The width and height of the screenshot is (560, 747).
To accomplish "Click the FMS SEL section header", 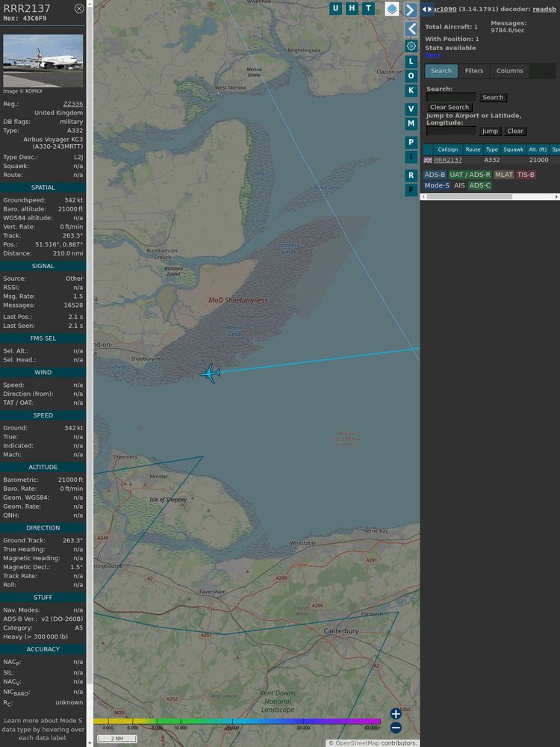I will pos(43,338).
